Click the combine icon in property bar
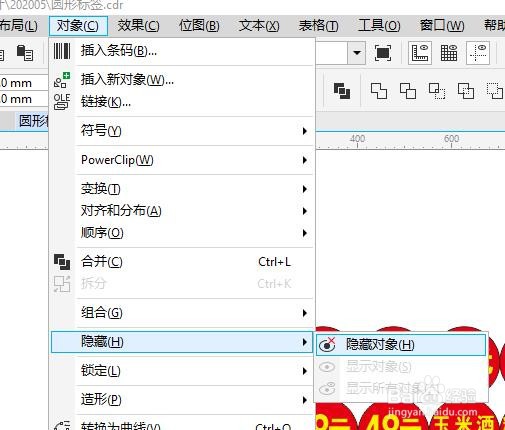The width and height of the screenshot is (505, 430). click(x=342, y=91)
